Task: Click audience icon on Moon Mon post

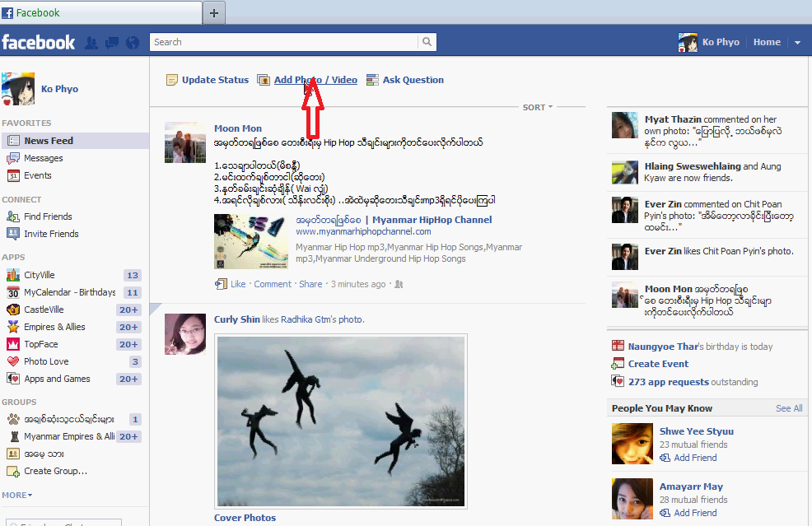Action: coord(399,284)
